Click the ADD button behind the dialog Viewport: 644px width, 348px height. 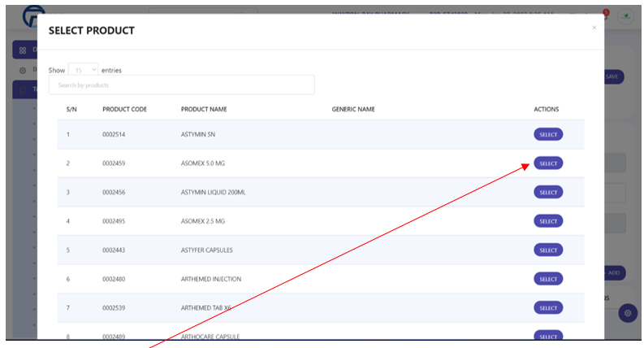tap(615, 272)
